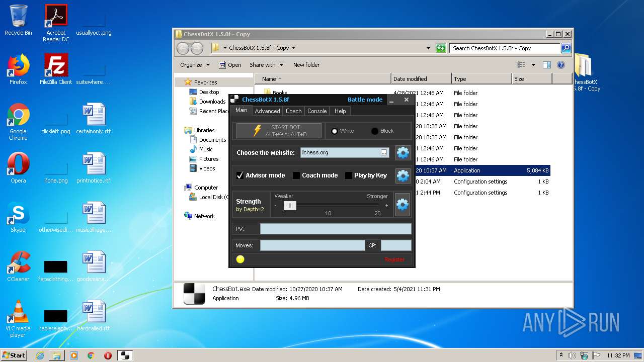Select Google Chrome desktop shortcut
644x362 pixels.
(x=18, y=122)
